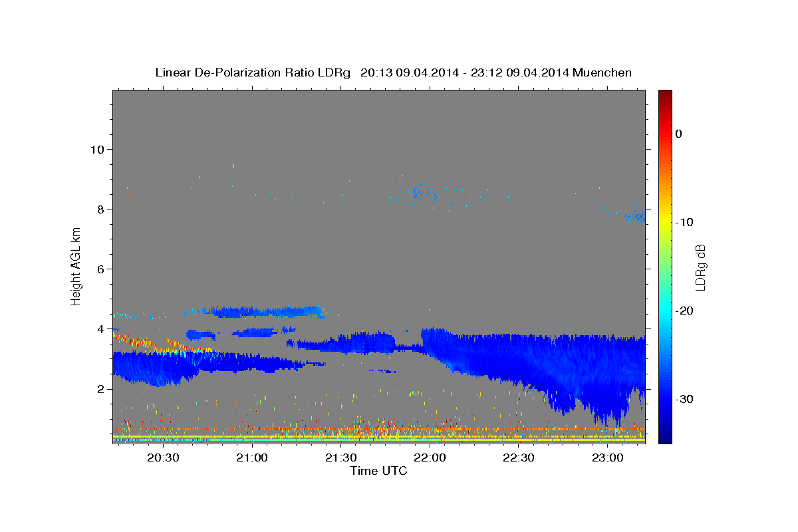The height and width of the screenshot is (532, 798).
Task: Click the LDRg dB colorbar label
Action: [x=700, y=267]
